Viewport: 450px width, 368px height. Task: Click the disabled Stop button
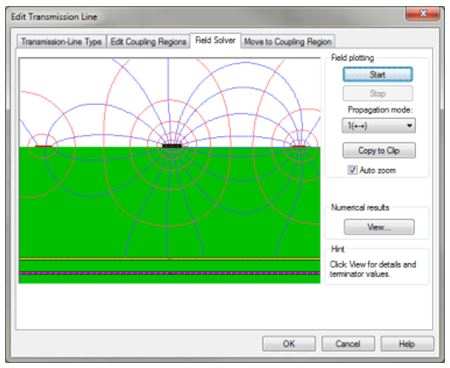(378, 93)
